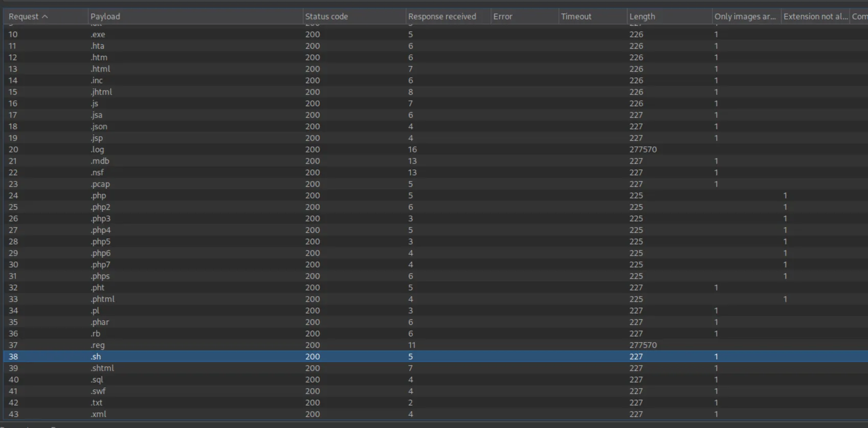Select the .inc payload row

click(436, 80)
